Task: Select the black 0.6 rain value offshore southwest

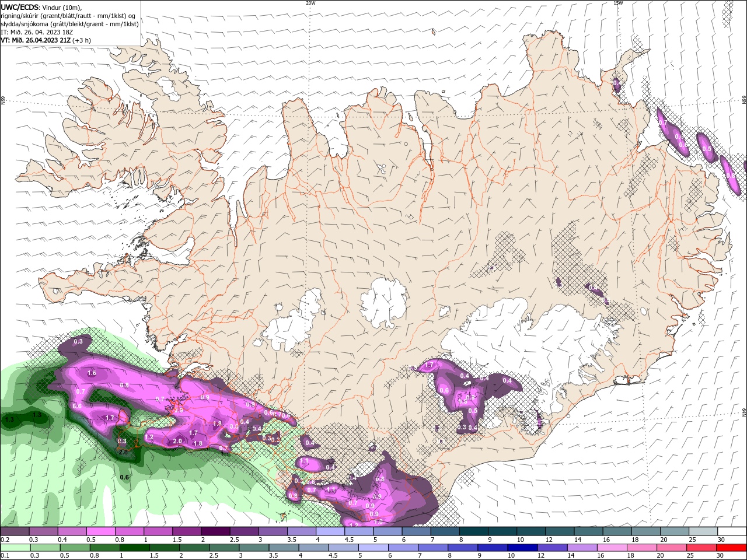Action: [x=124, y=478]
